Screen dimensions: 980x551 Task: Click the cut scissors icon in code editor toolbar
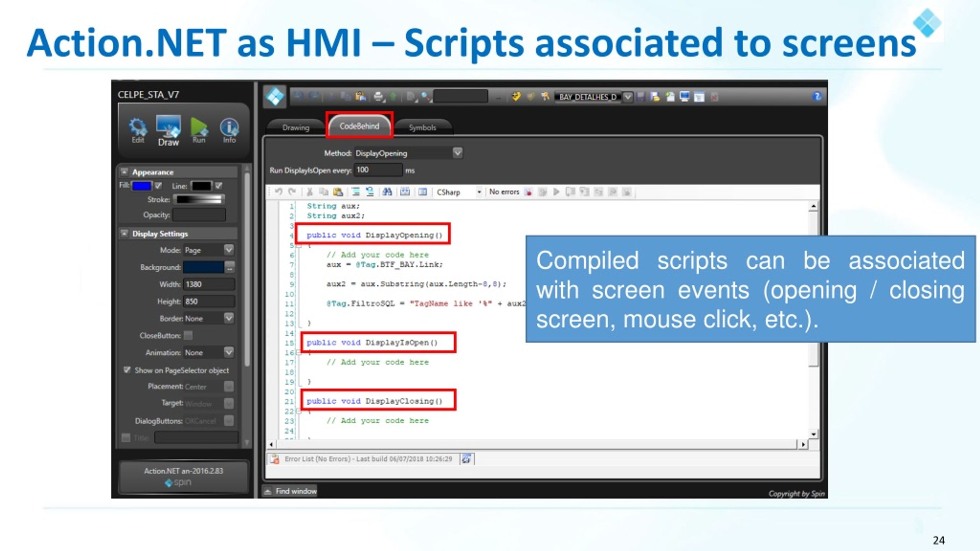click(x=310, y=192)
